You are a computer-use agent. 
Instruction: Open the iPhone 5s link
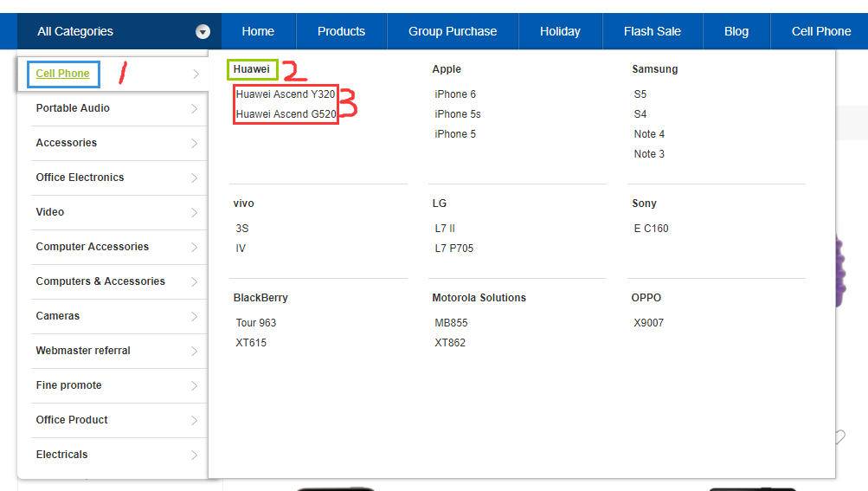click(x=458, y=114)
